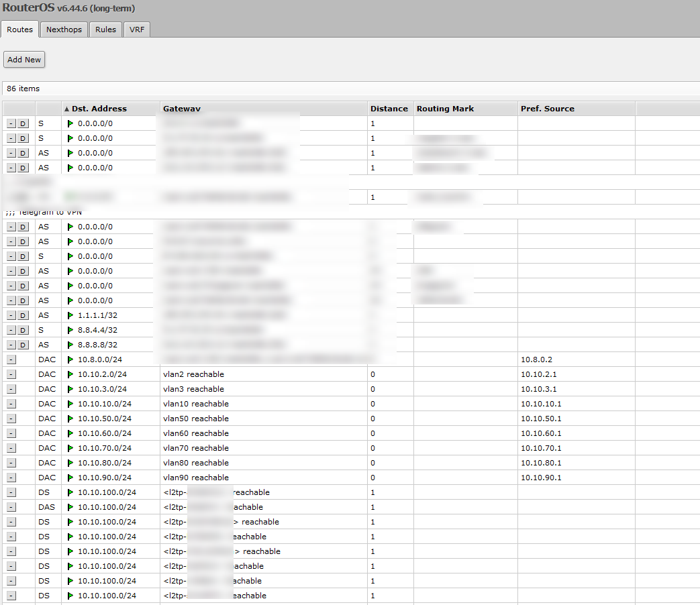Select the Routes tab

(19, 30)
